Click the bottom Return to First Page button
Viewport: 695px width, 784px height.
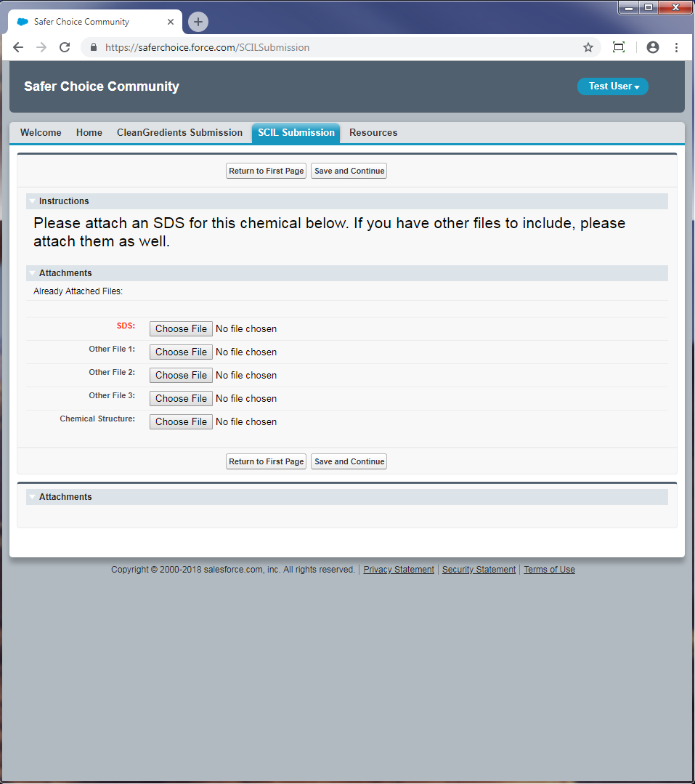tap(266, 461)
